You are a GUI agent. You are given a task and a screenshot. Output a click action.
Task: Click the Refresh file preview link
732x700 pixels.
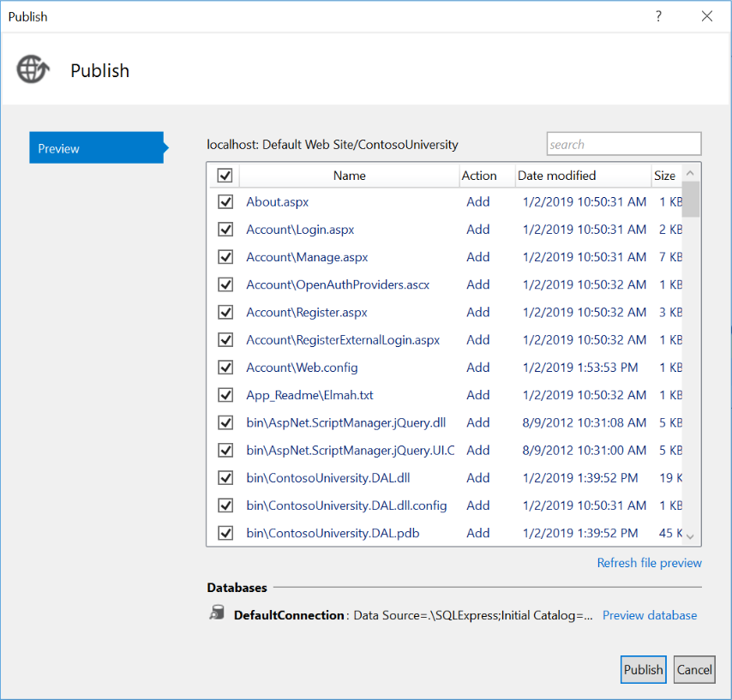tap(649, 562)
